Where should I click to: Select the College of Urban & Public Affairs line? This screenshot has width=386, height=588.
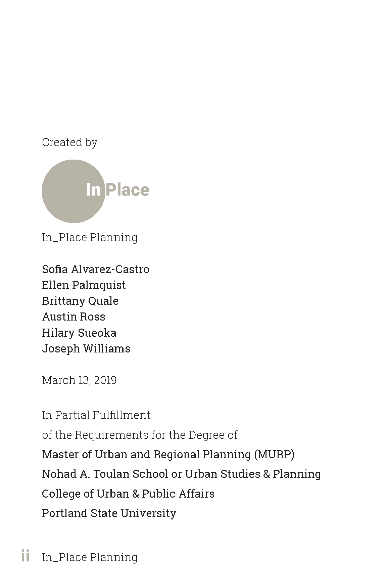128,494
